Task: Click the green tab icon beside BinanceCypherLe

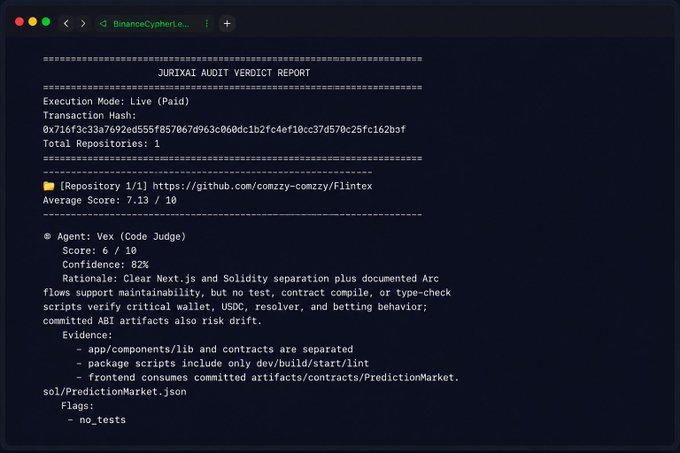Action: [x=103, y=24]
